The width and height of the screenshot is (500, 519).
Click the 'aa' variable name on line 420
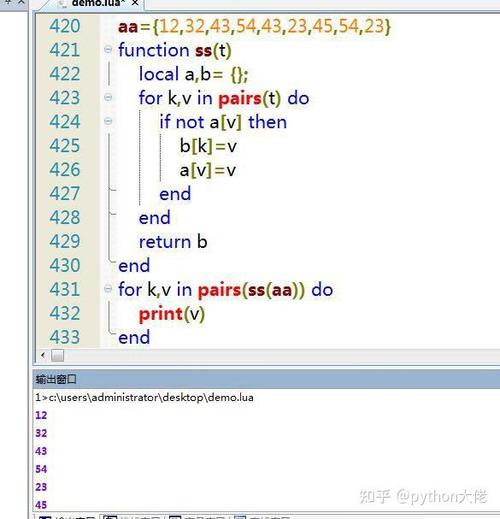coord(128,27)
